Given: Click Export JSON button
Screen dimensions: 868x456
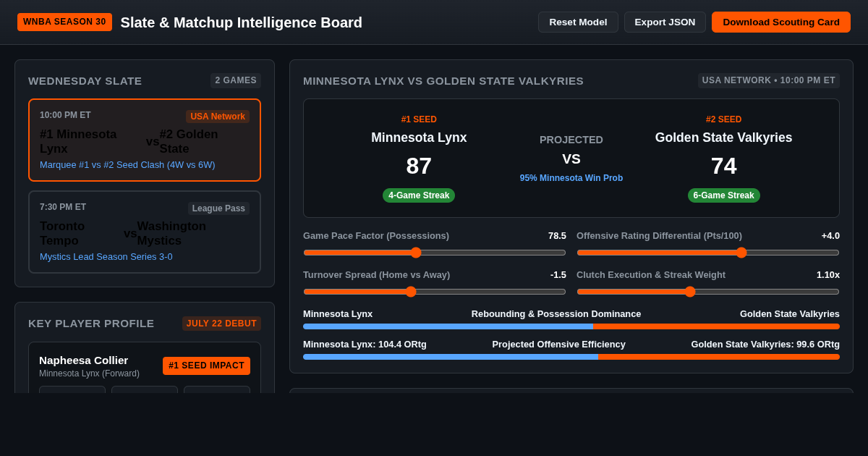Looking at the screenshot, I should click(665, 22).
